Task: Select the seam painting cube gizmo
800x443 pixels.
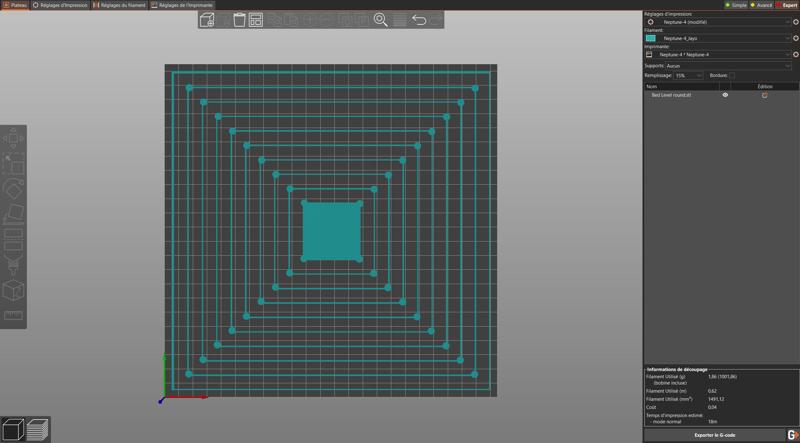Action: click(13, 290)
